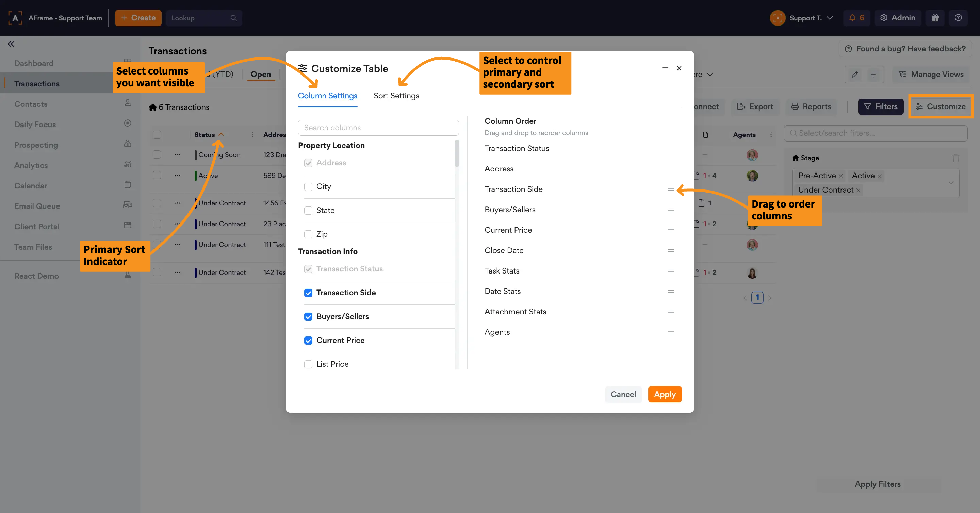The width and height of the screenshot is (980, 513).
Task: Delete Stage filter with trash icon
Action: point(955,158)
